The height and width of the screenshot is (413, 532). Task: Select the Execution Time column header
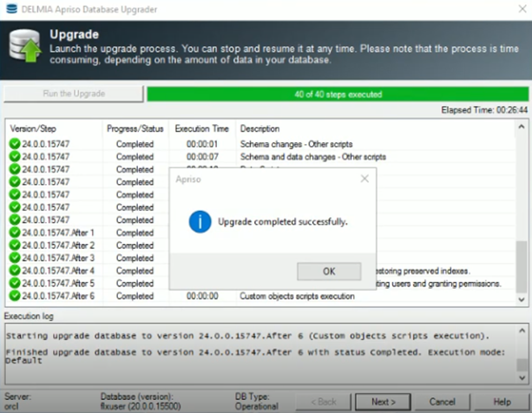coord(202,129)
